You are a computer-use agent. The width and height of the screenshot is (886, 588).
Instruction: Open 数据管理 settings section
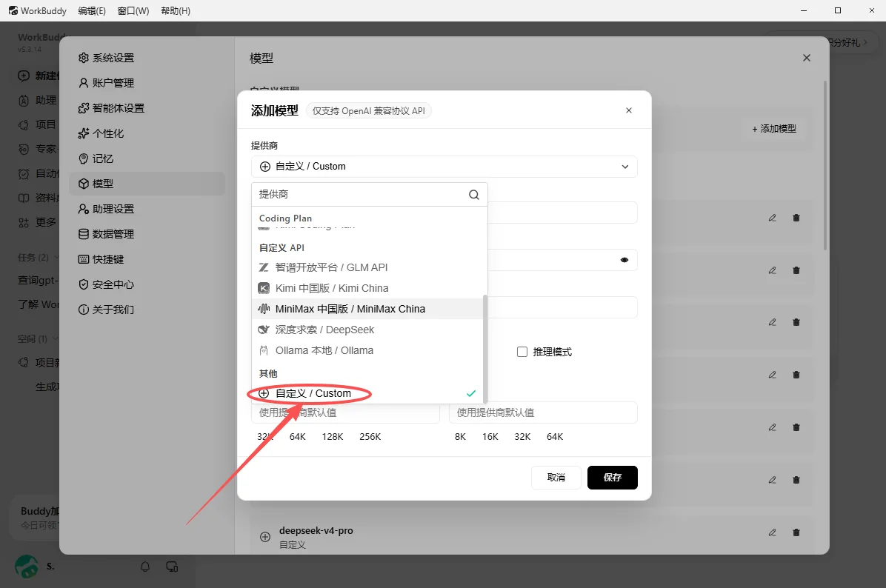tap(147, 234)
